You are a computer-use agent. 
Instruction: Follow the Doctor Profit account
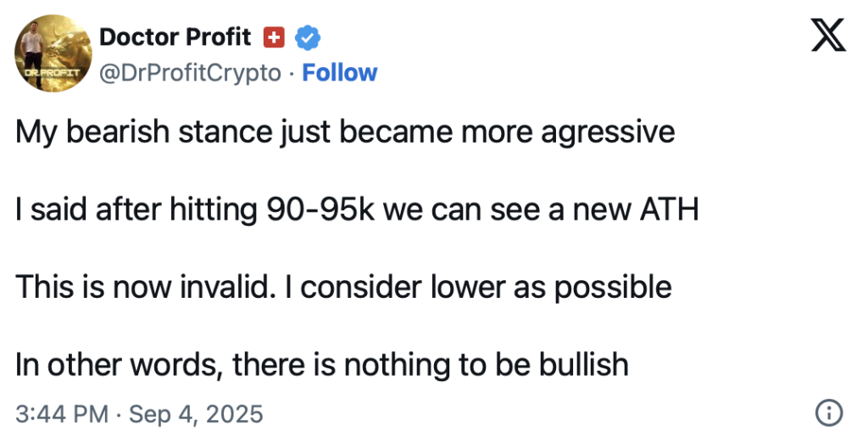click(339, 73)
